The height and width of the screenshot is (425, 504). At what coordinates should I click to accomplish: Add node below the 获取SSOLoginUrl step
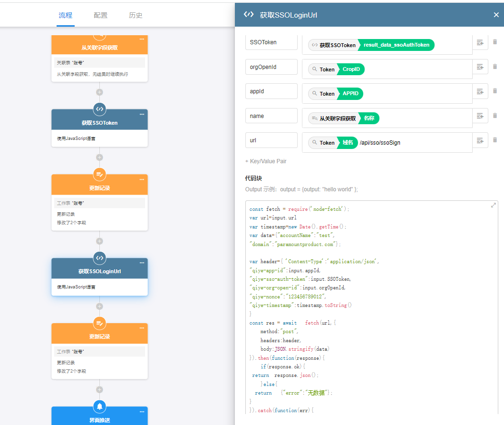99,306
